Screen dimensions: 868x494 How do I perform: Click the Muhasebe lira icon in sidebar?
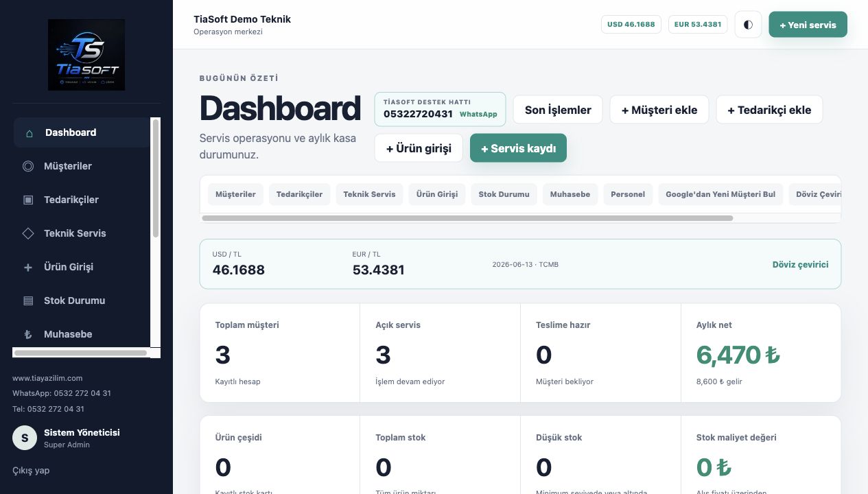coord(28,334)
